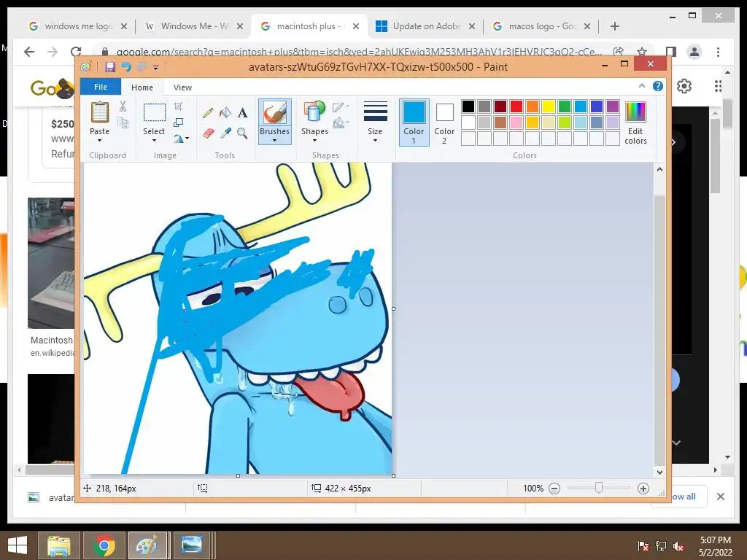Click the Crop icon in Image group
The image size is (747, 560).
coord(179,106)
